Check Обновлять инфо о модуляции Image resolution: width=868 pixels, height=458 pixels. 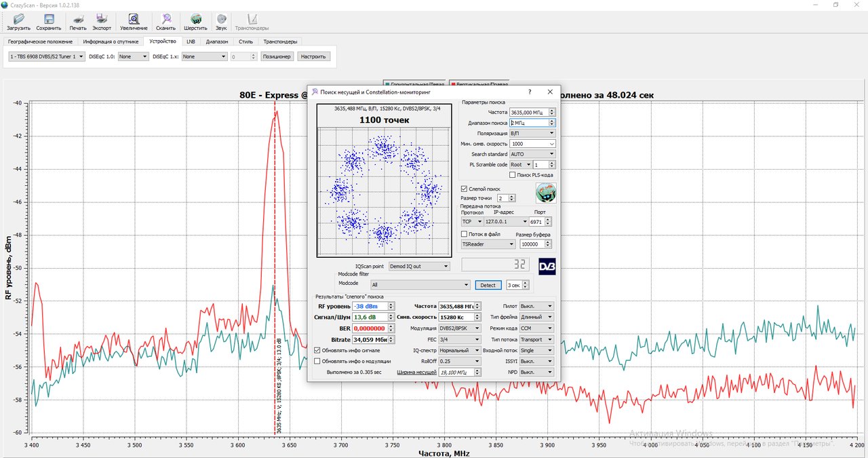pos(317,361)
